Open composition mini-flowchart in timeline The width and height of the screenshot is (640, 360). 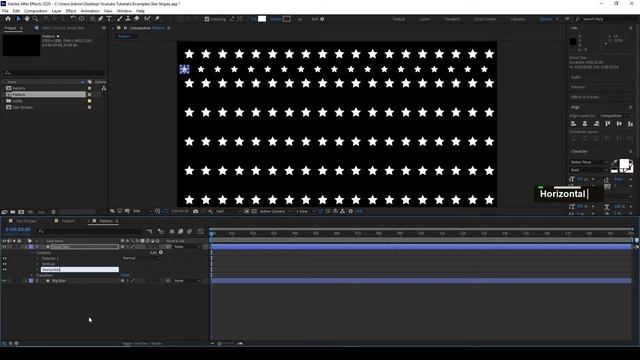pos(150,231)
